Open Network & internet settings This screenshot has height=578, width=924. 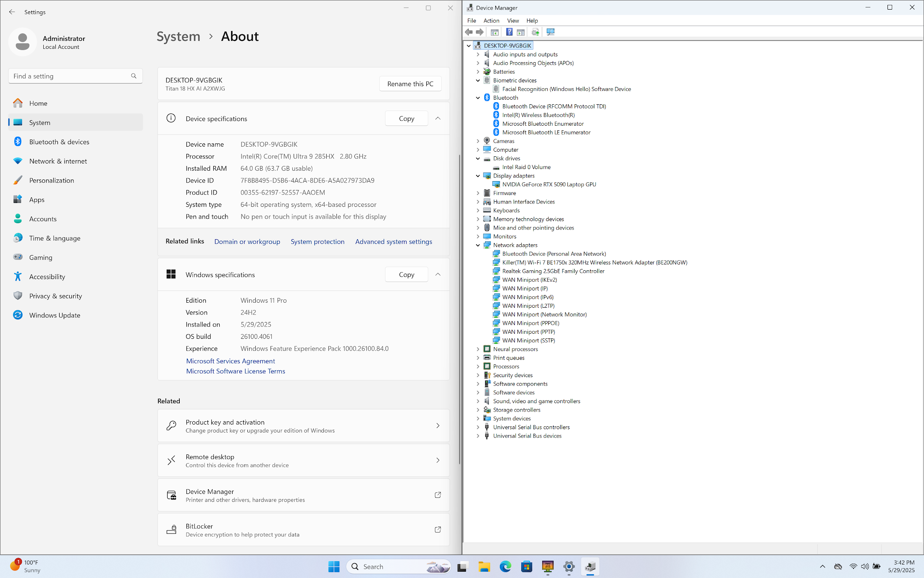76,161
